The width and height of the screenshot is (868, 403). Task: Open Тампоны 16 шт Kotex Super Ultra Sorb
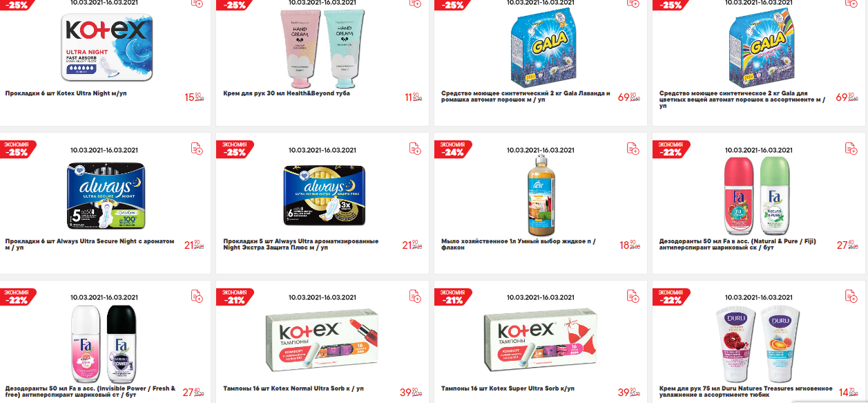click(x=508, y=388)
